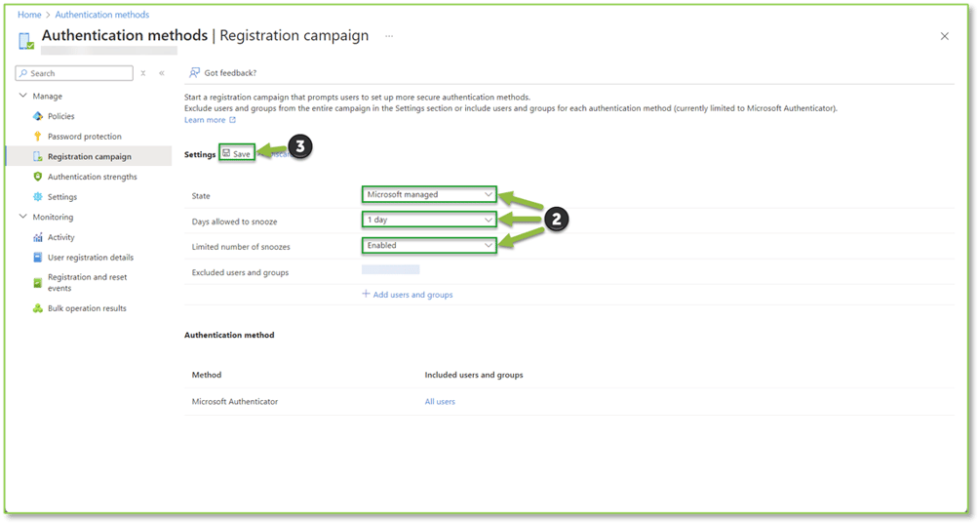Click the Authentication methods page header icon

click(x=25, y=41)
